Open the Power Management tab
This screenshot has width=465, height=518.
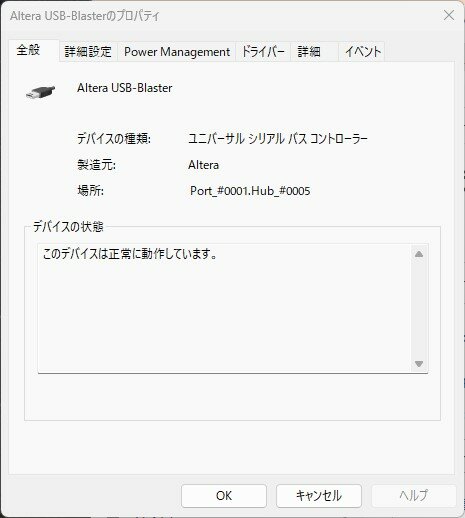[x=177, y=52]
